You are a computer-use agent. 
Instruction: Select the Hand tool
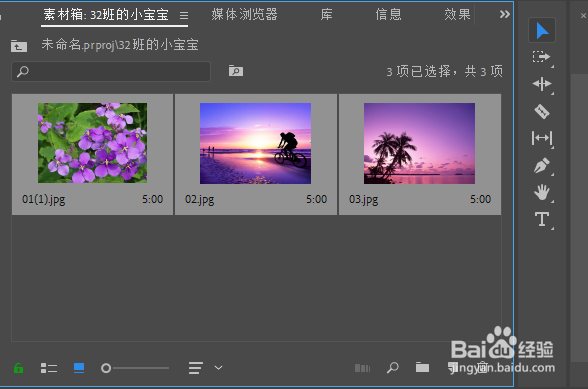542,192
